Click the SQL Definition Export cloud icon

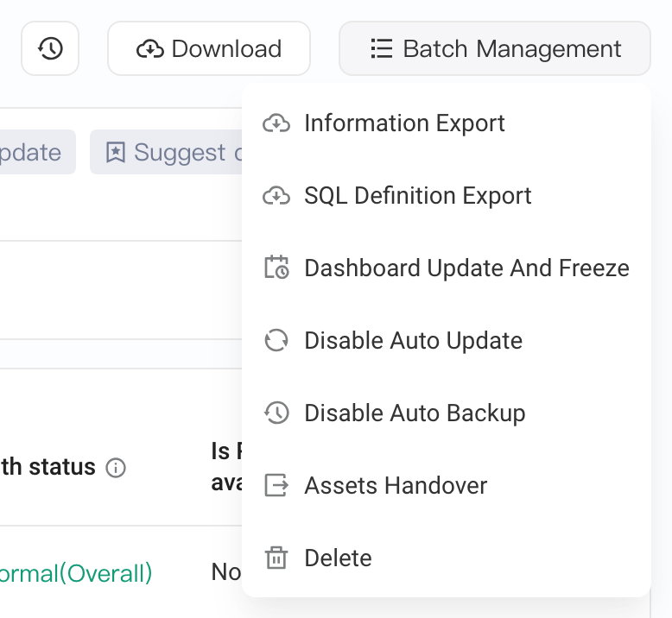[x=276, y=196]
